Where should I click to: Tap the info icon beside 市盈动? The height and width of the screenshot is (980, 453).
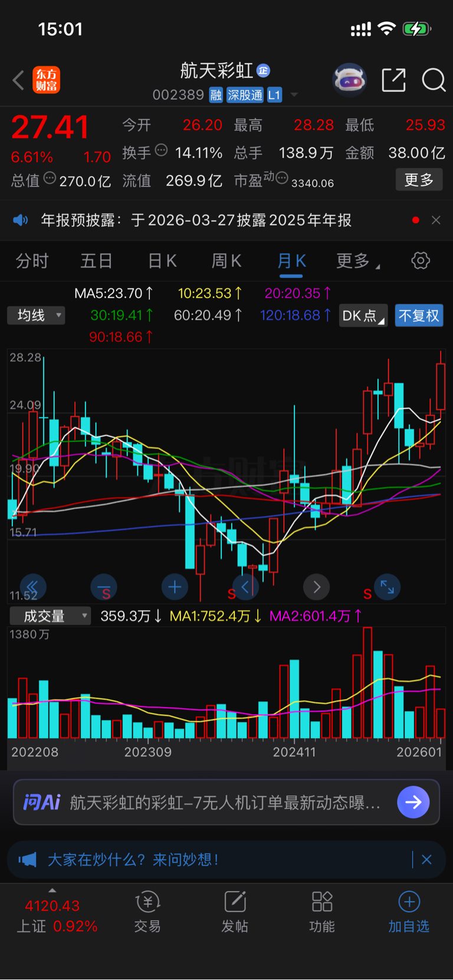tap(282, 177)
